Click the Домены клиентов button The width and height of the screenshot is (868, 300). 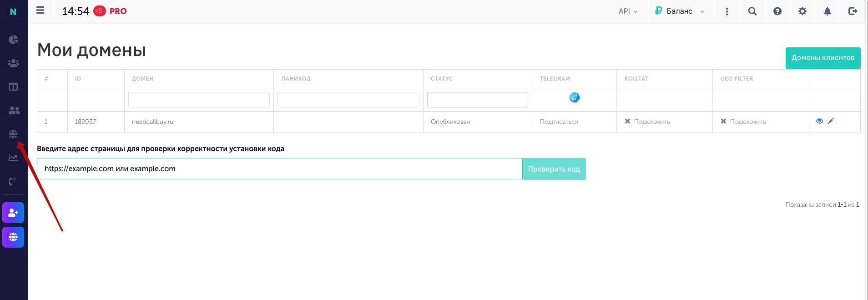click(823, 58)
